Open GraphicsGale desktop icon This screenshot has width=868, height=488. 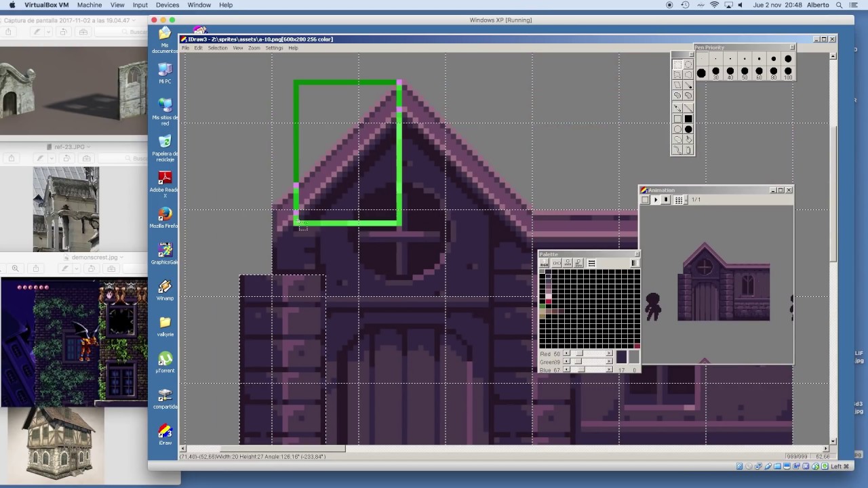coord(164,253)
